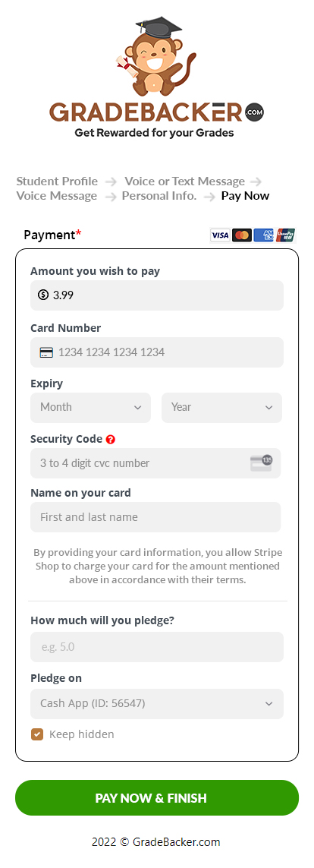Go to the Student Profile step
314x868 pixels.
(x=57, y=181)
